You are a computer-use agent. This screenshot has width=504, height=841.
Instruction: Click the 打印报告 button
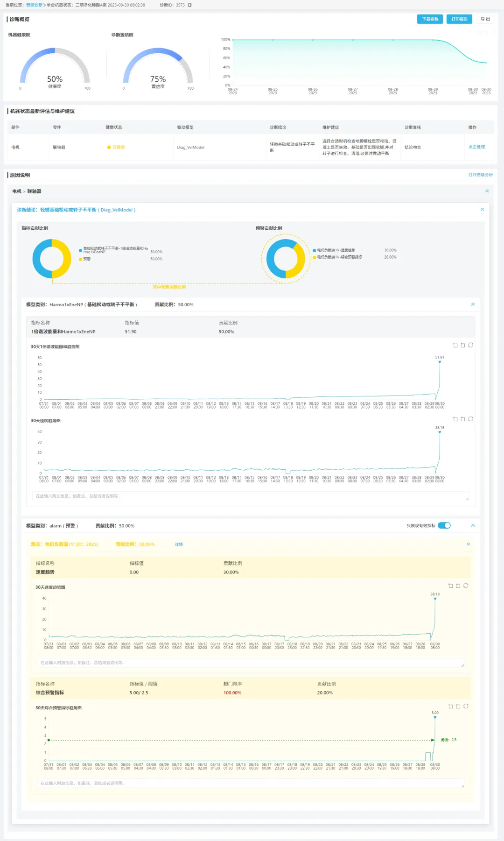coord(459,19)
